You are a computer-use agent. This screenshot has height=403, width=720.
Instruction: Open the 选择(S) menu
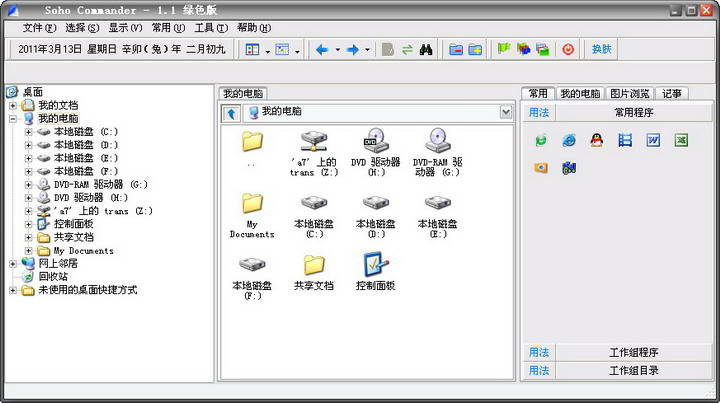82,28
